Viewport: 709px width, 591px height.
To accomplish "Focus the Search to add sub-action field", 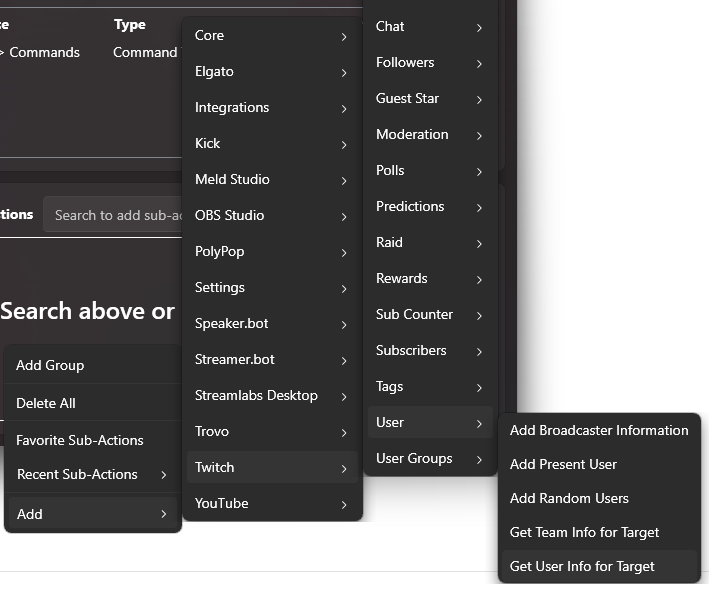I will click(x=113, y=215).
